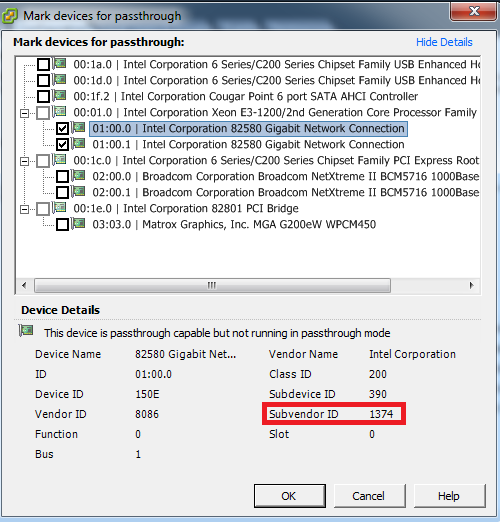Screen dimensions: 500x522
Task: Collapse the 00:01.0 Xeon E3-1200 tree node
Action: (x=24, y=114)
